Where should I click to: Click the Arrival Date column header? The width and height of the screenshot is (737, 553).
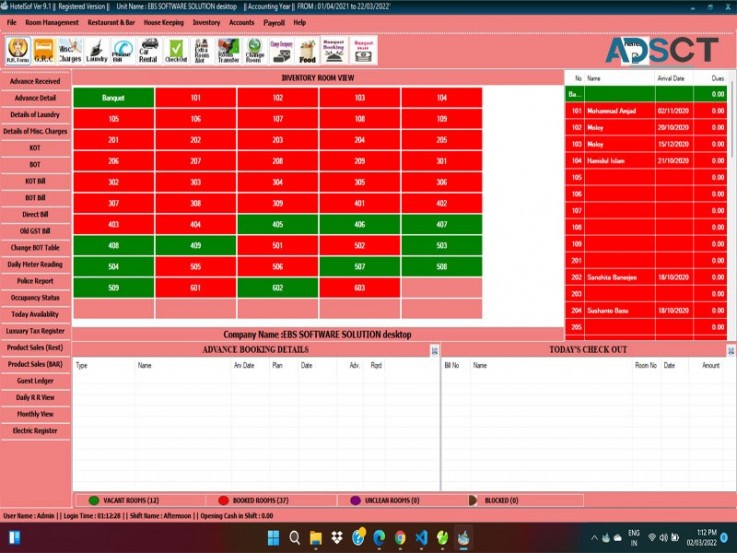674,78
